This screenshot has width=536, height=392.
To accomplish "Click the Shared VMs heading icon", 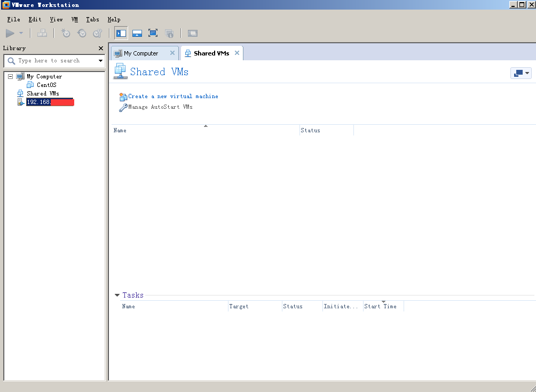I will (x=120, y=71).
